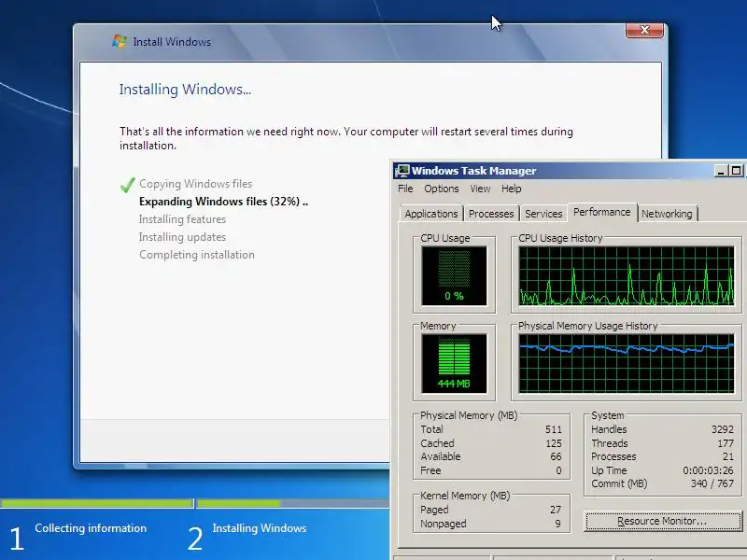
Task: Click the 'Install Windows' window title text
Action: [172, 42]
